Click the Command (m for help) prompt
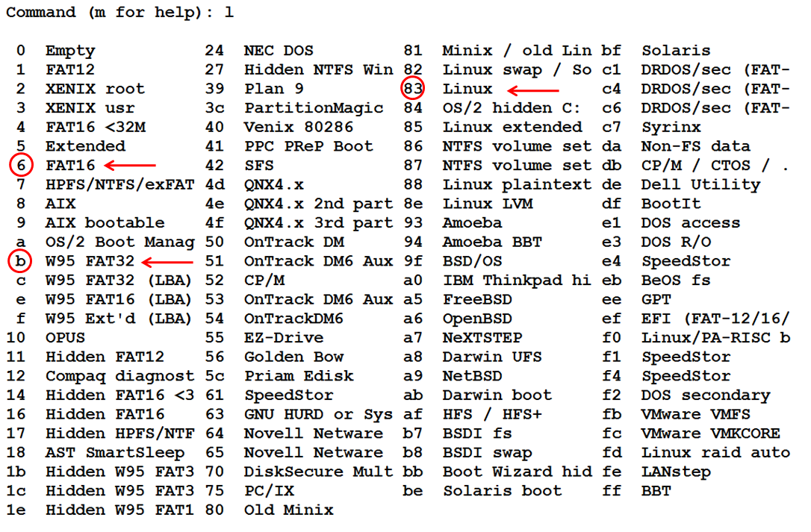 pos(119,13)
